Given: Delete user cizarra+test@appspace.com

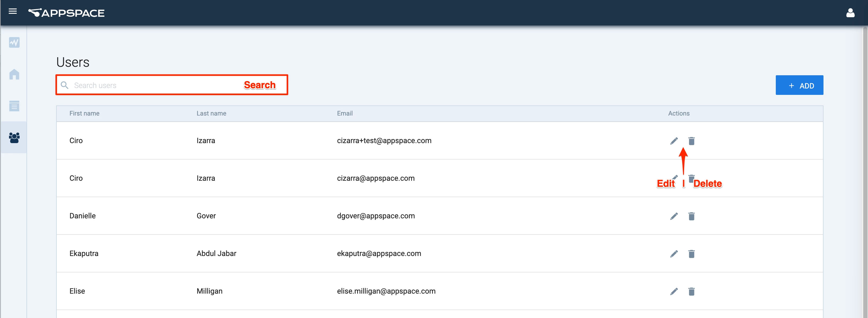Looking at the screenshot, I should 692,141.
